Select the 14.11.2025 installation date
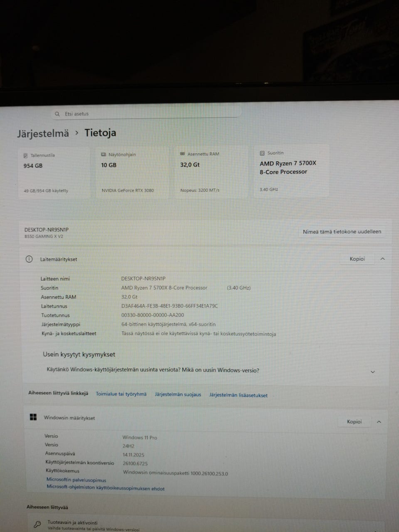The width and height of the screenshot is (399, 532). [133, 455]
